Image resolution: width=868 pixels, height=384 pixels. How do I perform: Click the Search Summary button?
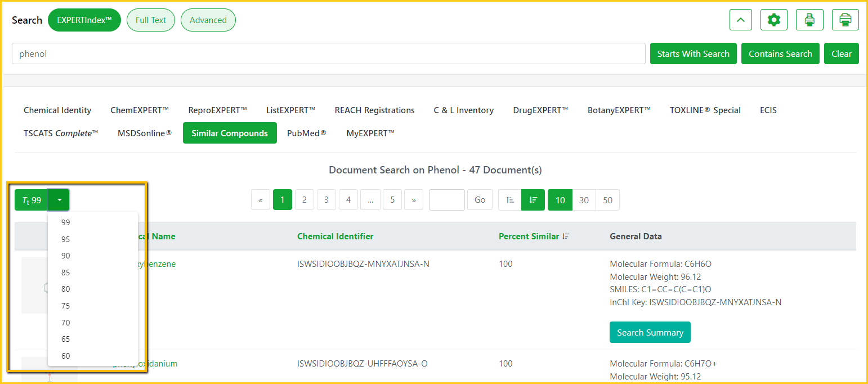(x=650, y=332)
